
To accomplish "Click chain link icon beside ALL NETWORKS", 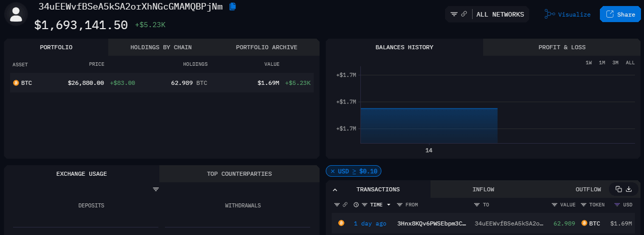I will 464,14.
